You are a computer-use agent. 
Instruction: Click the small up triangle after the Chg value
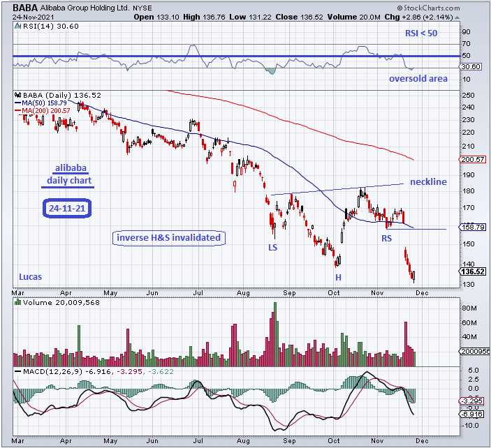457,17
